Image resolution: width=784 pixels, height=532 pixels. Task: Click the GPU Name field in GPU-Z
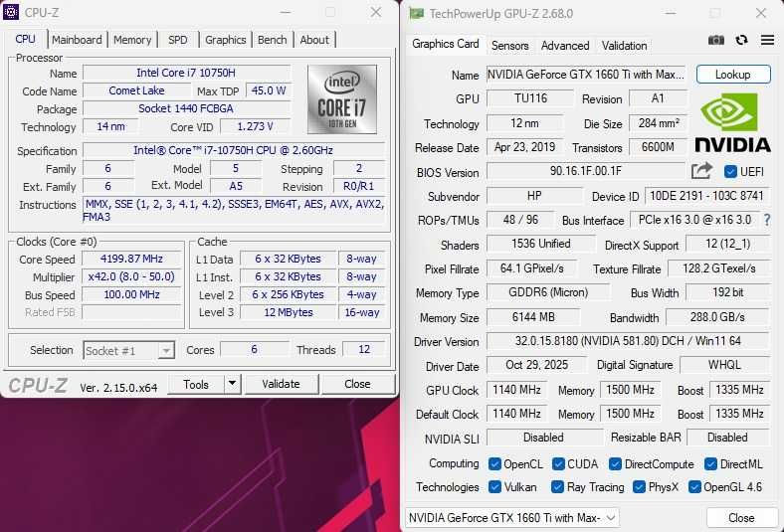[585, 75]
